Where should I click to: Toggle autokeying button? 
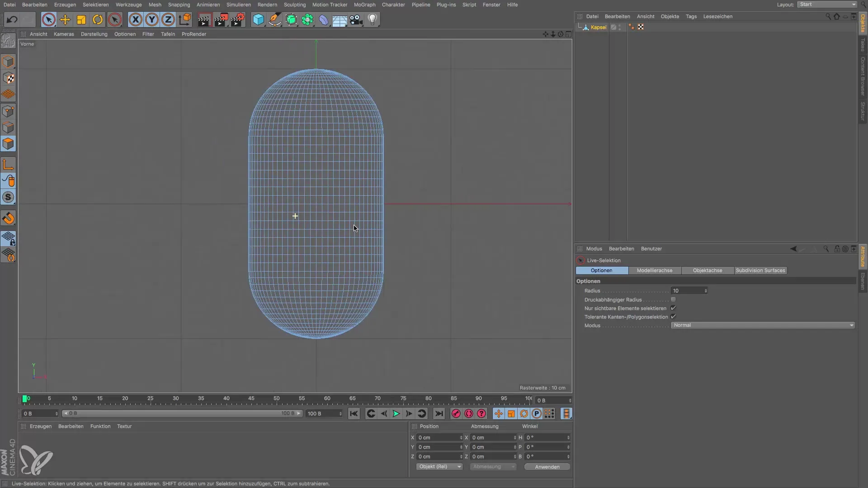(x=469, y=413)
